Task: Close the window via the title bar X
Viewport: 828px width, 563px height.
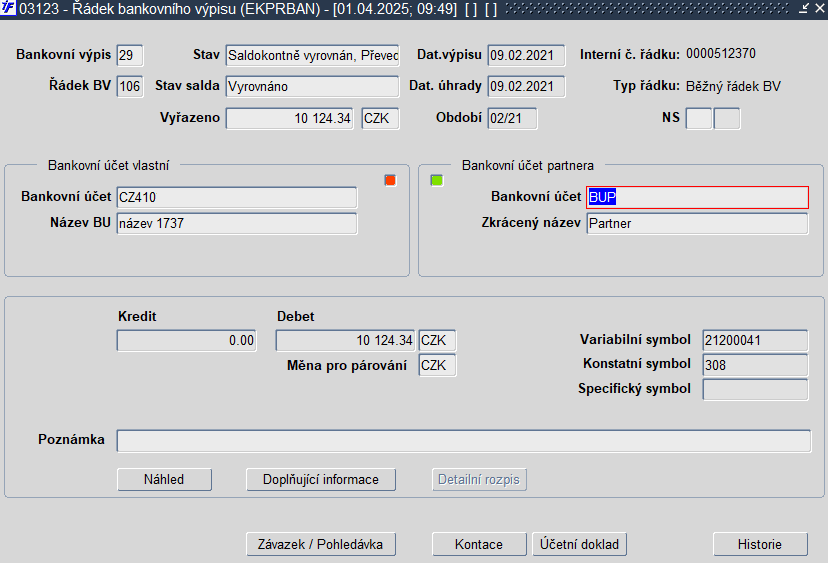Action: pyautogui.click(x=820, y=8)
